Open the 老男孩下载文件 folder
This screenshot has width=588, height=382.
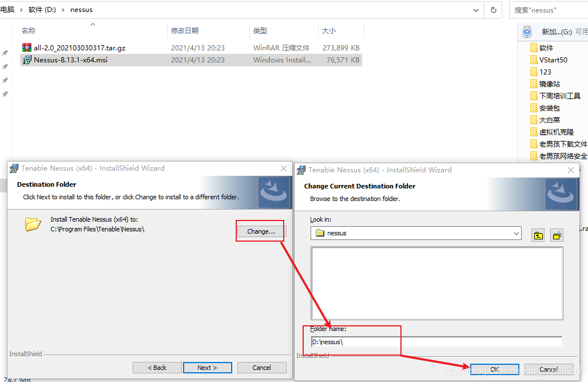pyautogui.click(x=563, y=144)
